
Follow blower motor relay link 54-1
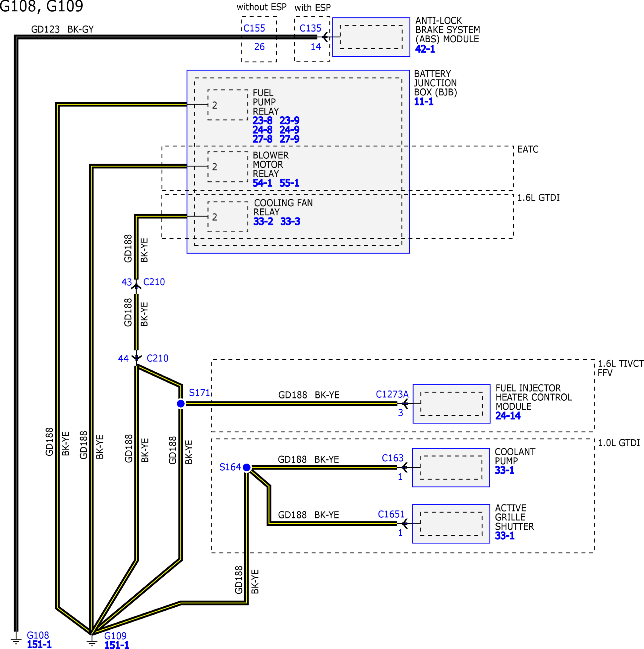click(x=262, y=183)
